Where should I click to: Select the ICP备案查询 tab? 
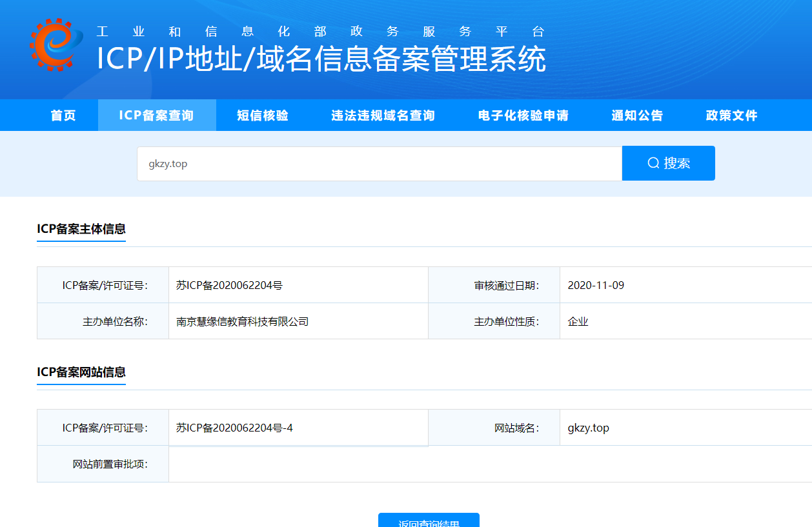157,115
